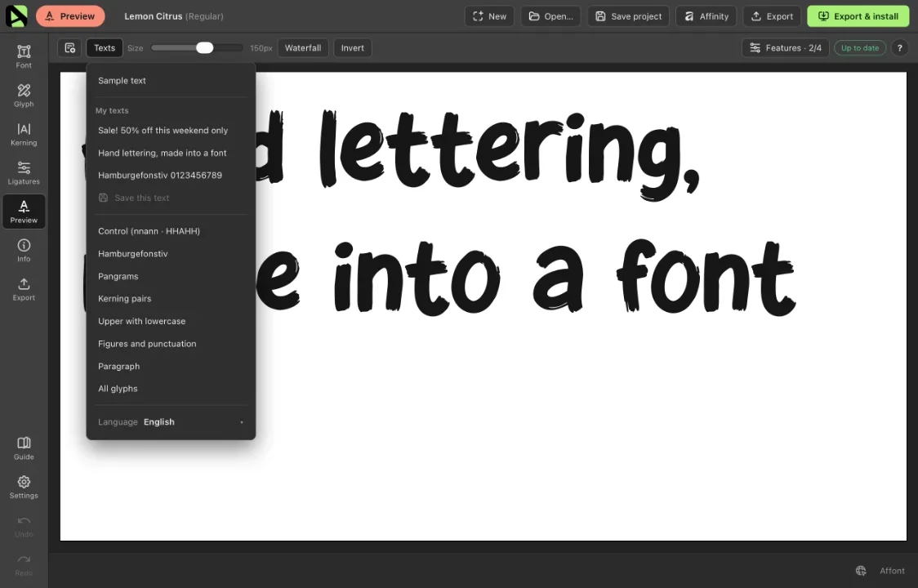Toggle Invert preview colors
This screenshot has width=918, height=588.
(353, 48)
